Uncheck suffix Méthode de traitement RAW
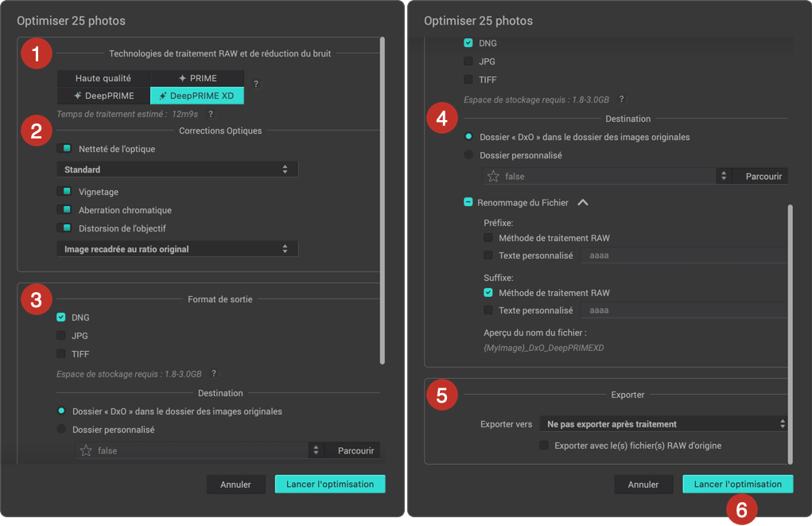 coord(488,293)
